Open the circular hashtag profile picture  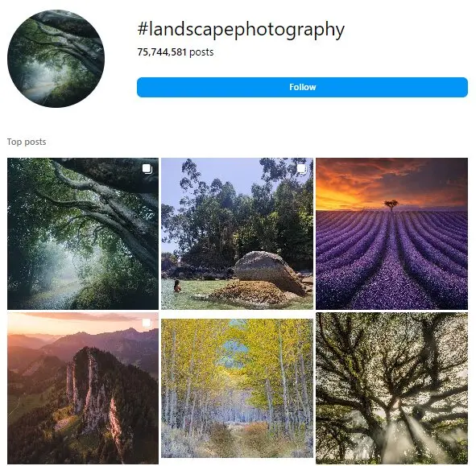click(56, 59)
